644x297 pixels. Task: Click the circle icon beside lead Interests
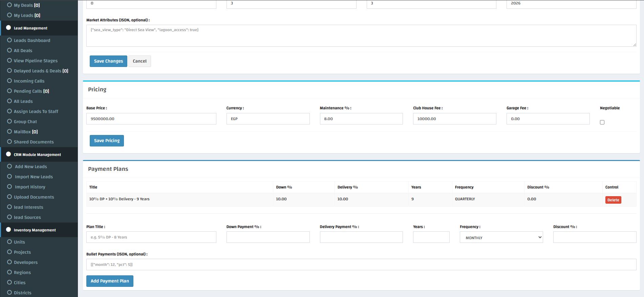9,207
